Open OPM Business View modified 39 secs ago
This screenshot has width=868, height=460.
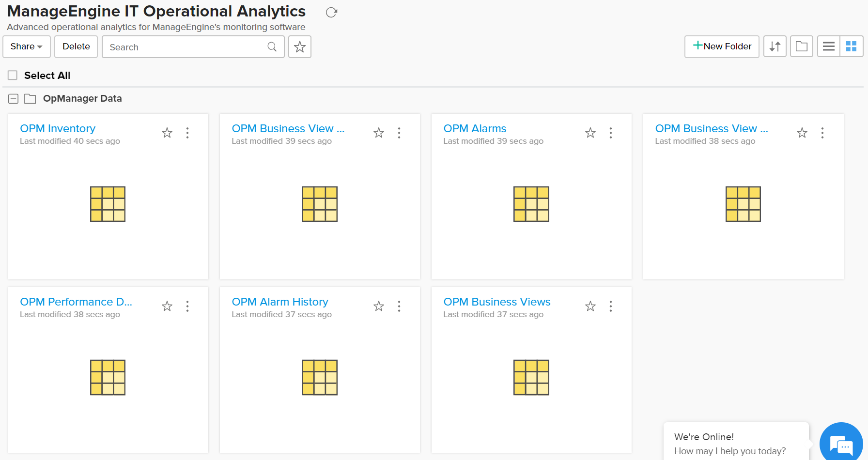[288, 128]
